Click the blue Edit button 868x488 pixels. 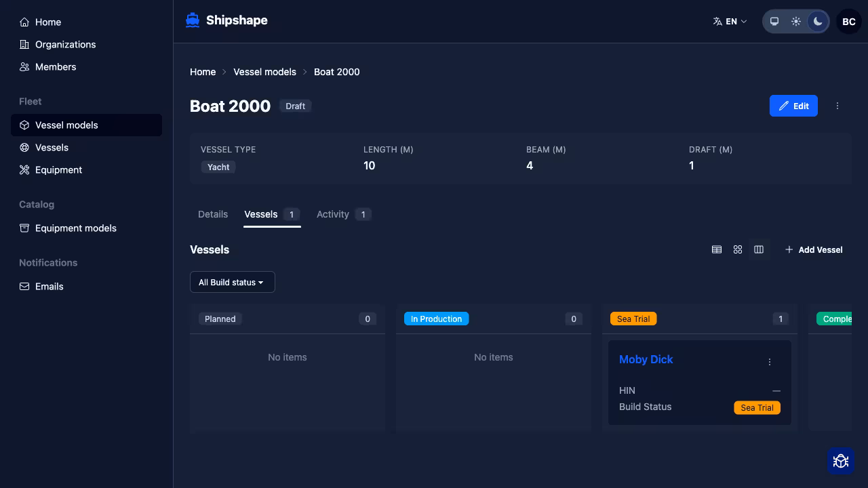click(793, 106)
